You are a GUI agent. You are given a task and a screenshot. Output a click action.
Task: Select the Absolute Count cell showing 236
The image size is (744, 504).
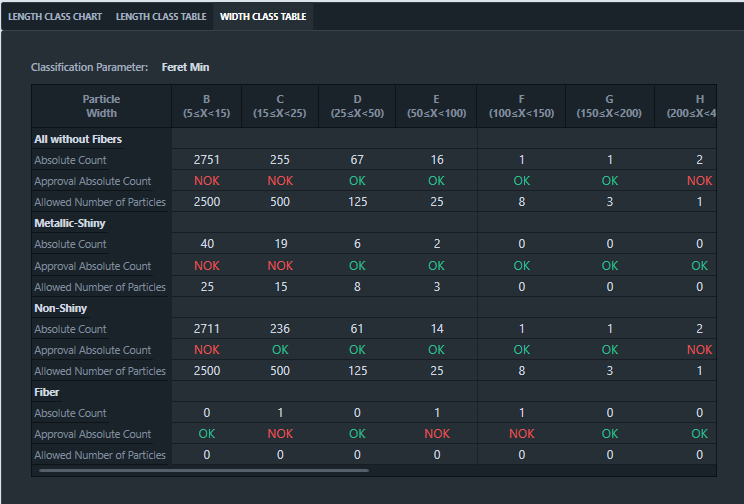click(280, 329)
